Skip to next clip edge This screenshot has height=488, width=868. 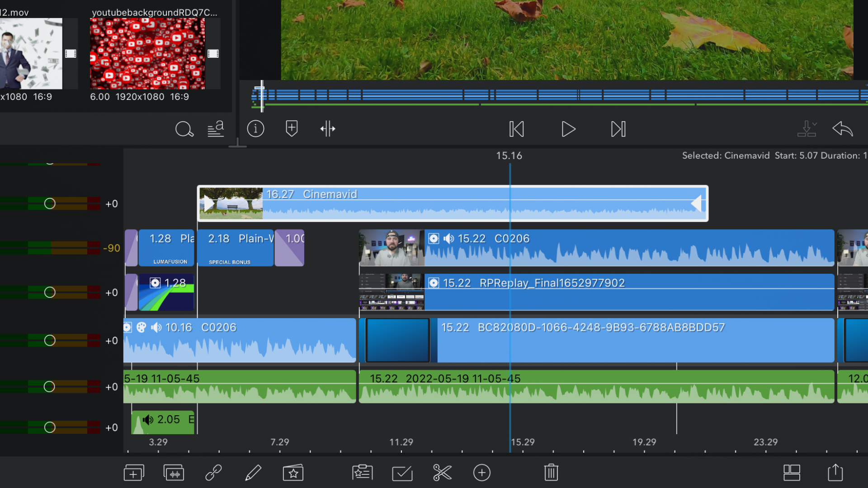tap(618, 129)
